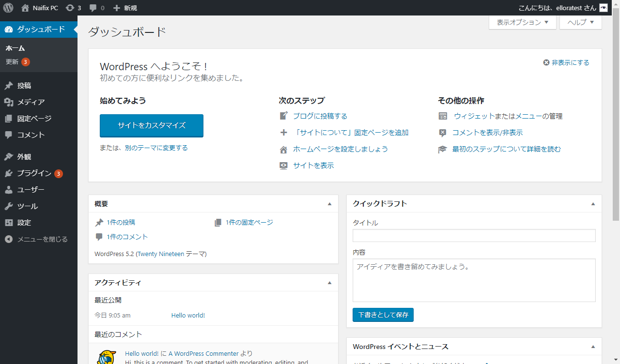Click the 投稿 pushpin icon in sidebar
Image resolution: width=620 pixels, height=364 pixels.
pos(9,86)
